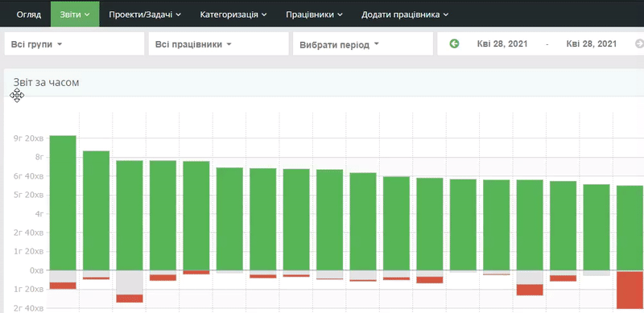This screenshot has width=644, height=313.
Task: Click the large red bar at far right
Action: [x=630, y=290]
